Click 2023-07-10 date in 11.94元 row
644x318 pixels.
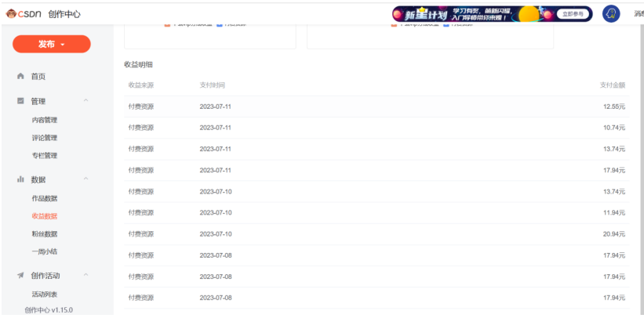[216, 212]
